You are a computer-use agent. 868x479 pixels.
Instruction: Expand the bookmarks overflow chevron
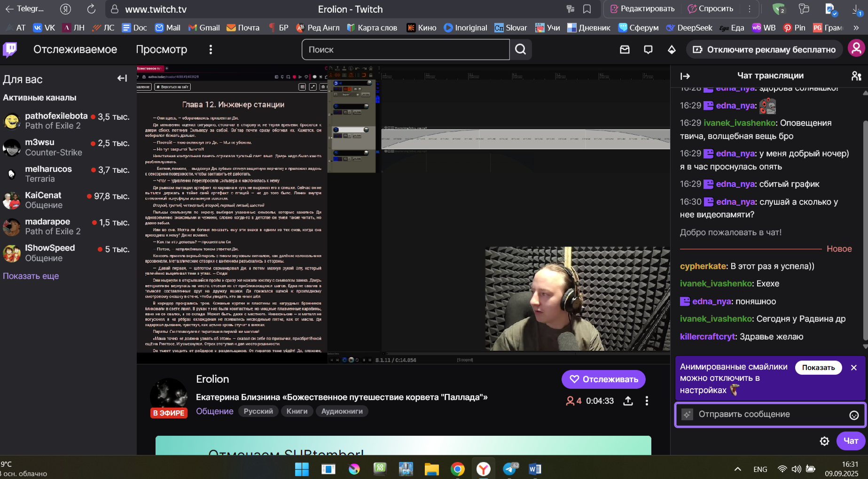point(856,28)
